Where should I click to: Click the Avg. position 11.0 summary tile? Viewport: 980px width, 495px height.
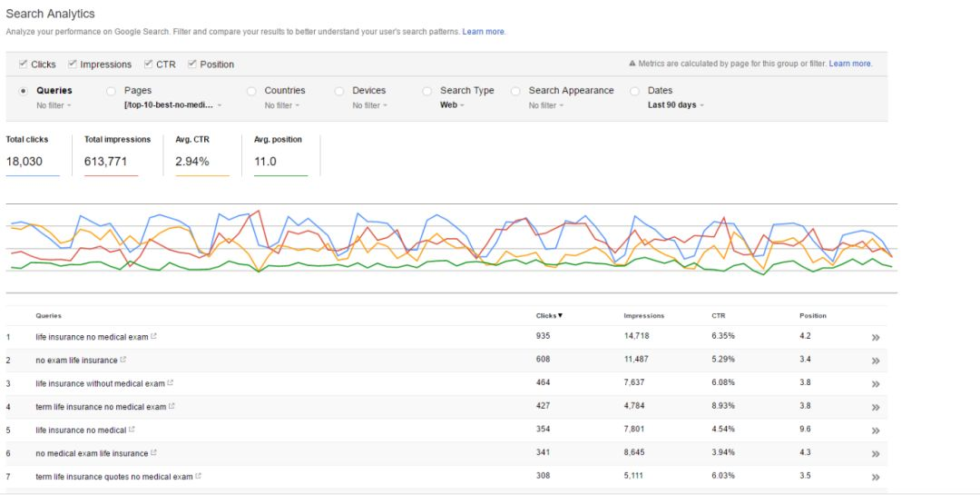280,154
